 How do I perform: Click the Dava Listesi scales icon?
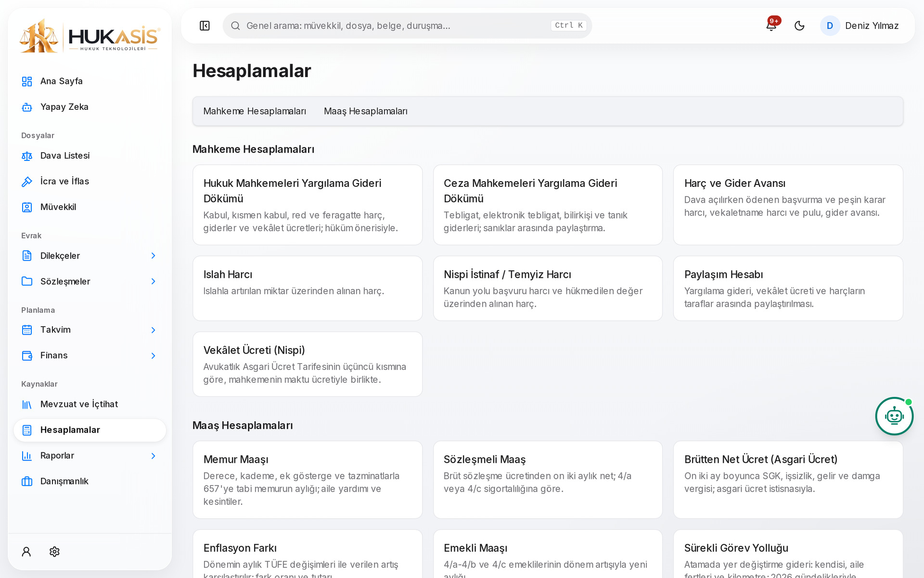point(27,156)
